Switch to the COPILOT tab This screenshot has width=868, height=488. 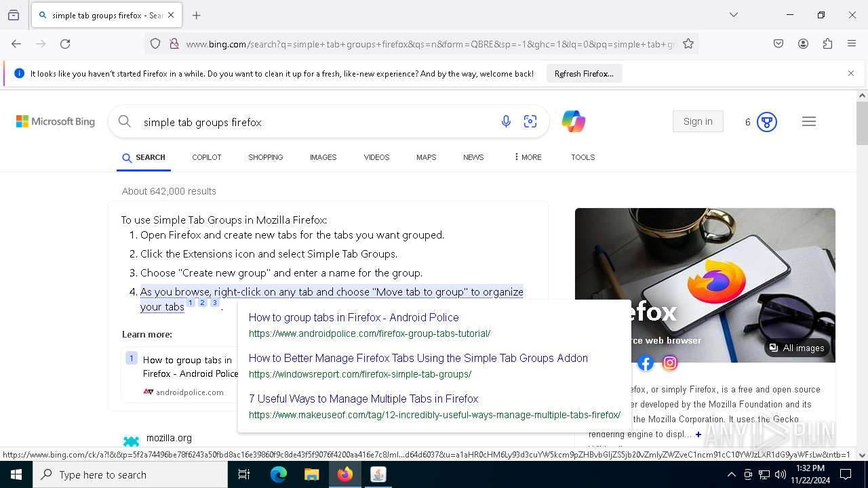tap(206, 157)
